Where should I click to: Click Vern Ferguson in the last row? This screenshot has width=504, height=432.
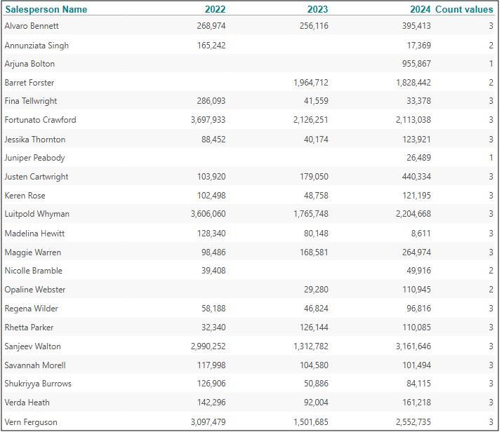[x=31, y=421]
